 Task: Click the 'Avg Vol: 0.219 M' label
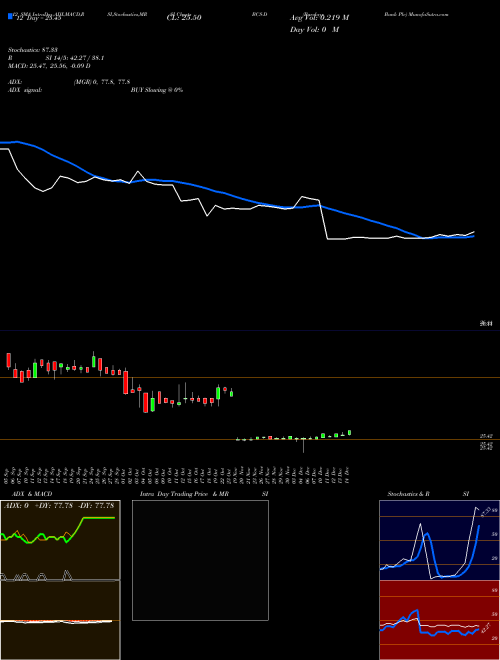[x=319, y=18]
